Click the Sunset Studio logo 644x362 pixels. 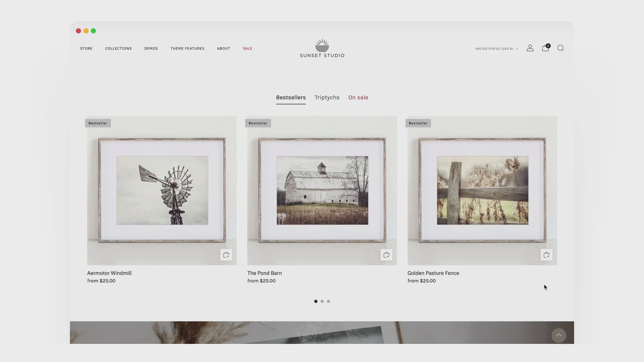pos(322,49)
